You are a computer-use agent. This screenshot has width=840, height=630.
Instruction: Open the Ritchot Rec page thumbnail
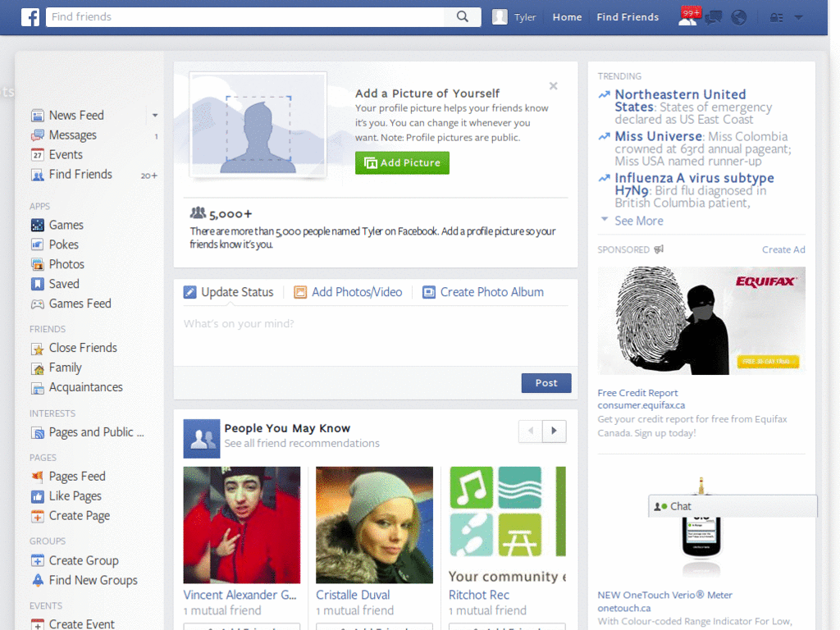pyautogui.click(x=507, y=525)
